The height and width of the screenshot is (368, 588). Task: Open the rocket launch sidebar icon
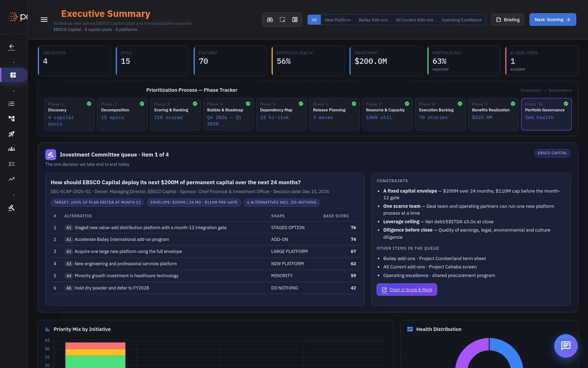click(11, 134)
